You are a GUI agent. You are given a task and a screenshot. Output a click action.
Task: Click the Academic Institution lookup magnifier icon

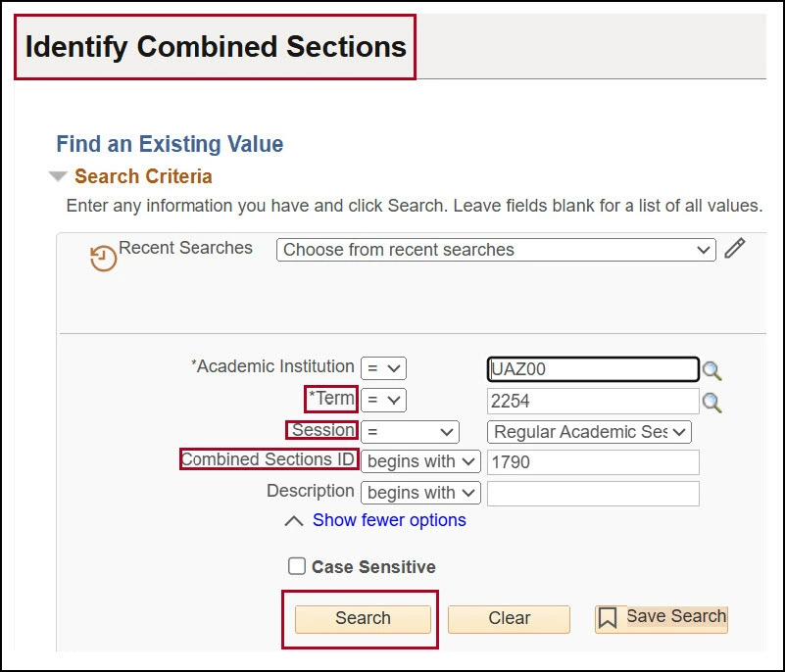(711, 370)
